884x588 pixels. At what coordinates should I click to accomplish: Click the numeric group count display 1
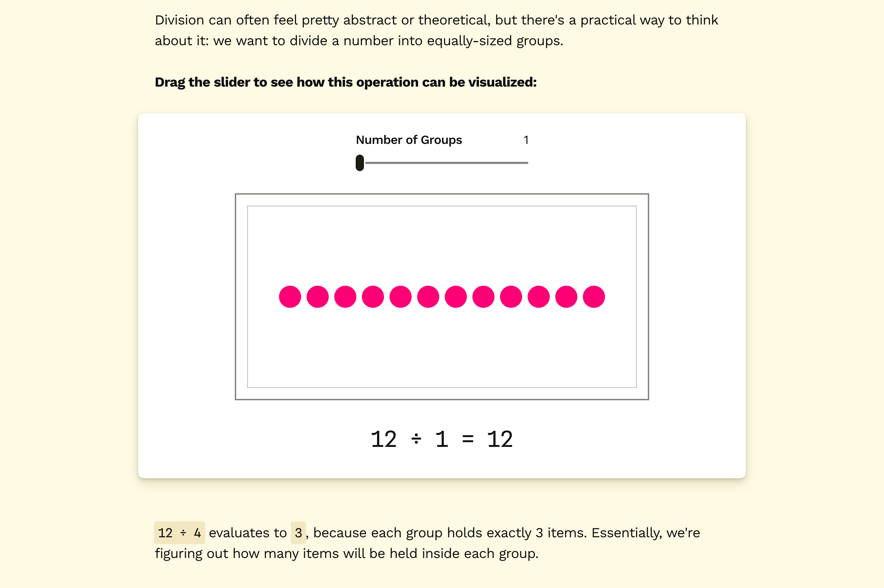[x=526, y=139]
